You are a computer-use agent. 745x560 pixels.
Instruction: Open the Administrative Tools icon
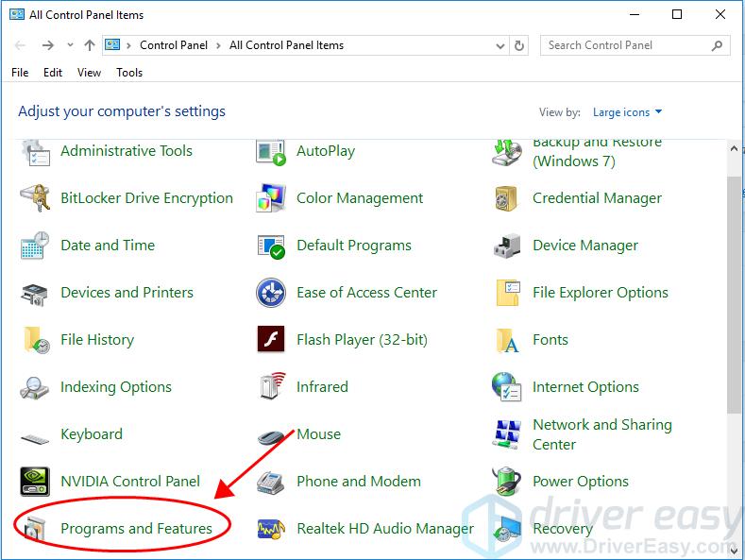click(x=35, y=154)
